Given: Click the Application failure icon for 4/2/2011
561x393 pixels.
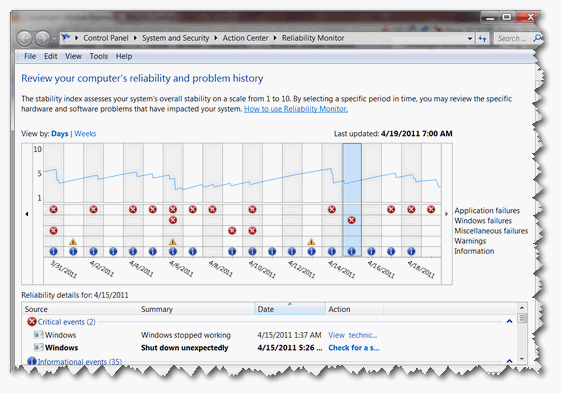Looking at the screenshot, I should point(93,209).
